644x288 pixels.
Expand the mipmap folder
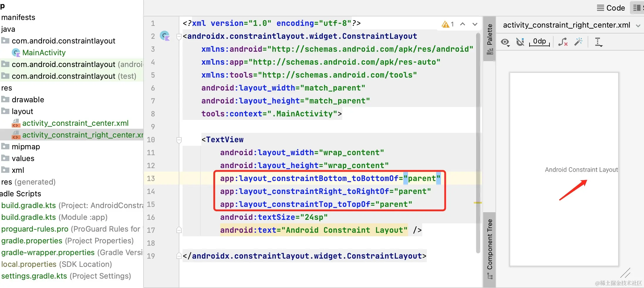[x=26, y=147]
